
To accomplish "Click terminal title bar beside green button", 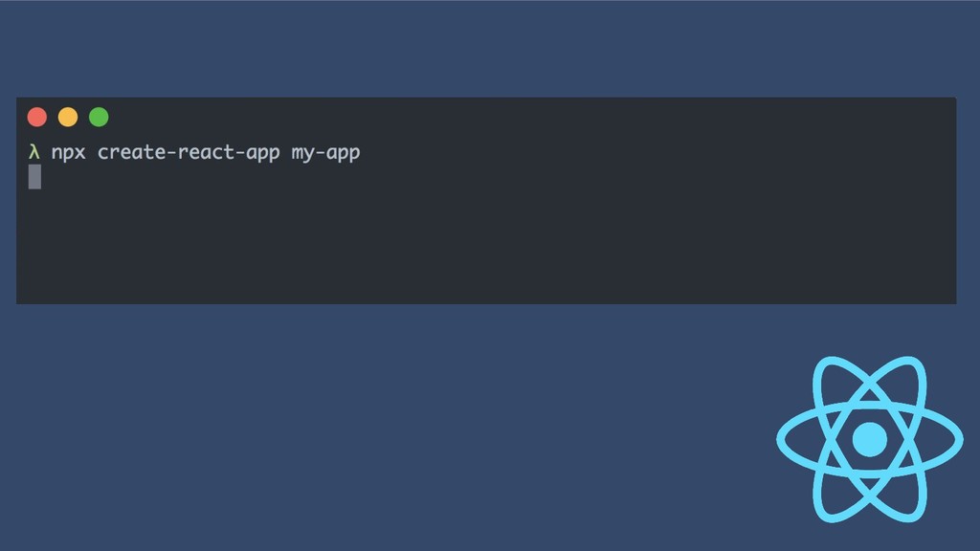I will point(531,117).
